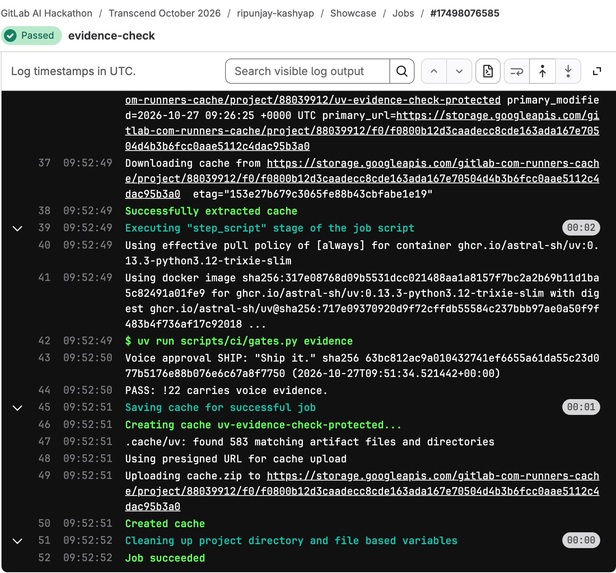
Task: Open GitLab AI Hackathon breadcrumb
Action: (x=46, y=13)
